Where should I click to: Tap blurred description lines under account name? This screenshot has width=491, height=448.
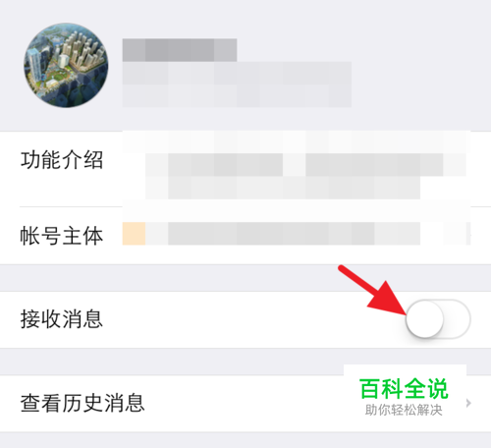click(237, 84)
